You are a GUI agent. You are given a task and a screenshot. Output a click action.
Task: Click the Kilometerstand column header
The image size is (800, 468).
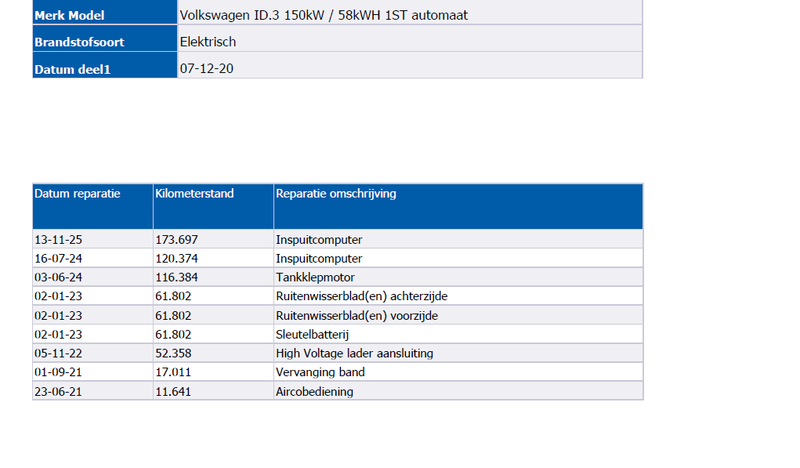click(x=195, y=194)
